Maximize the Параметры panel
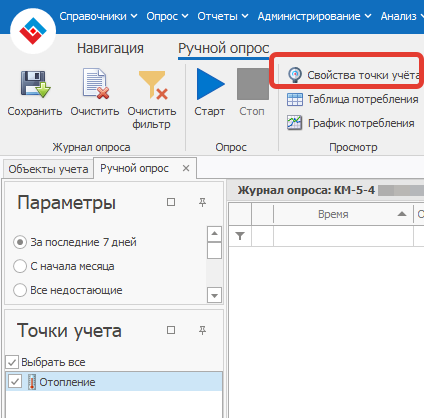Viewport: 424px width, 418px height. [171, 202]
